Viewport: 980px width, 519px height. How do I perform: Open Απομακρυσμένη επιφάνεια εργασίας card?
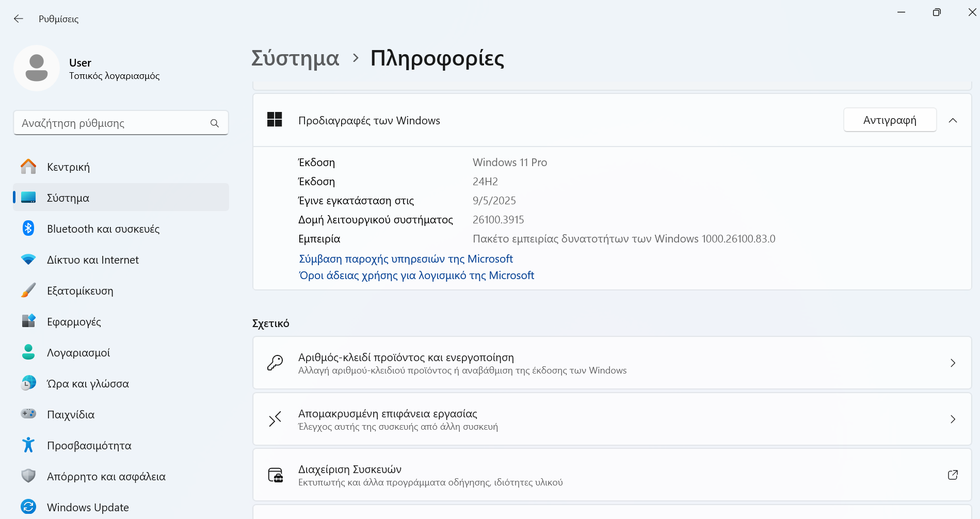[x=612, y=419]
